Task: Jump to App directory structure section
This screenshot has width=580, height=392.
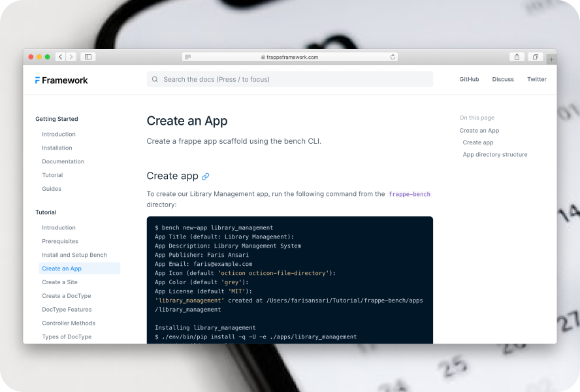Action: pos(495,155)
